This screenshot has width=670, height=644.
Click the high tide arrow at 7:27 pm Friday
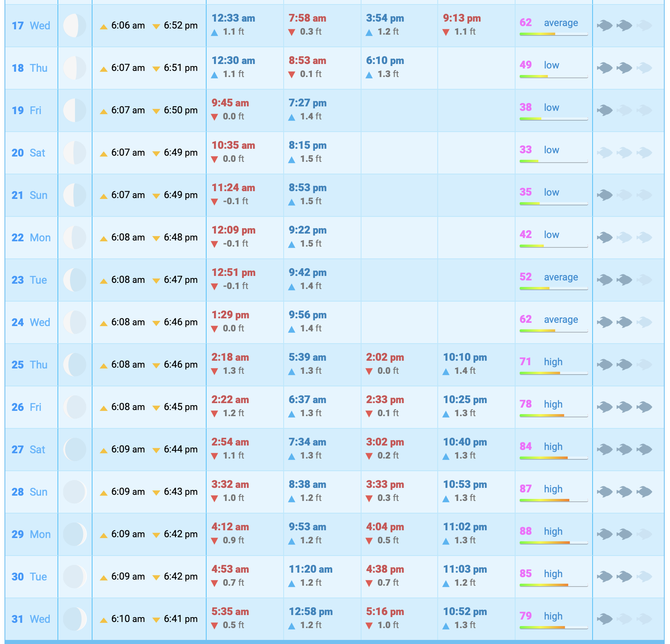click(x=292, y=117)
